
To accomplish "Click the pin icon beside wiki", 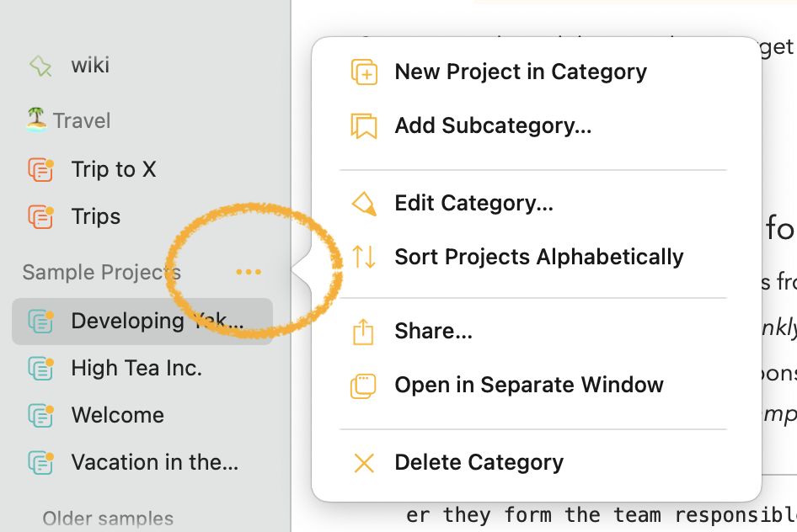I will pyautogui.click(x=40, y=66).
